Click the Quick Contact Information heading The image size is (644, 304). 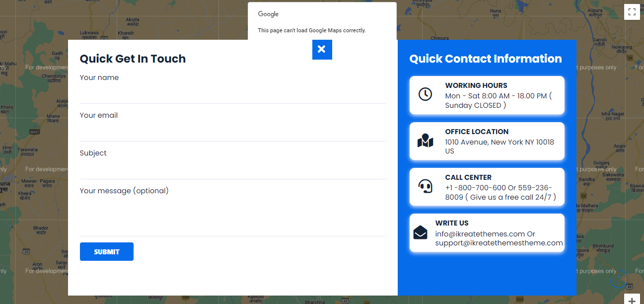click(x=485, y=59)
